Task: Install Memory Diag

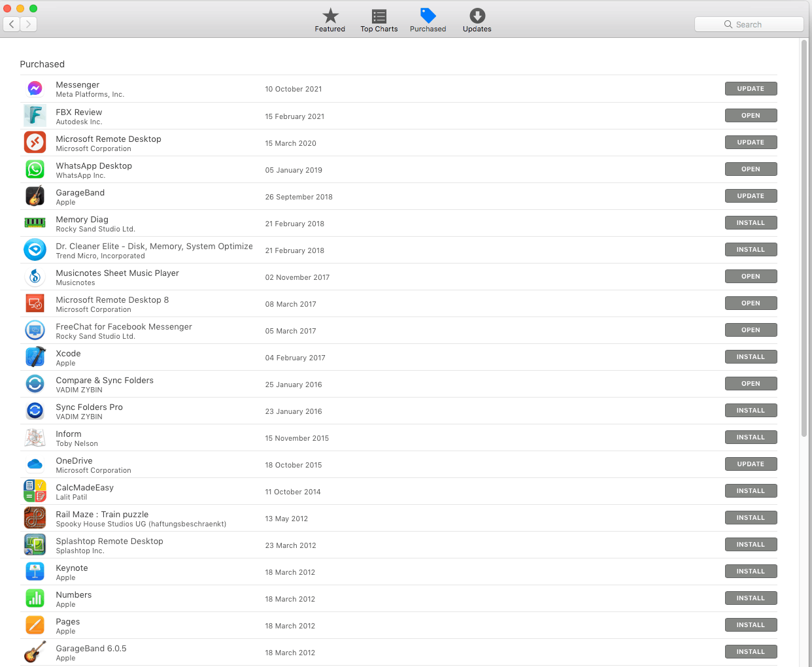Action: click(x=751, y=222)
